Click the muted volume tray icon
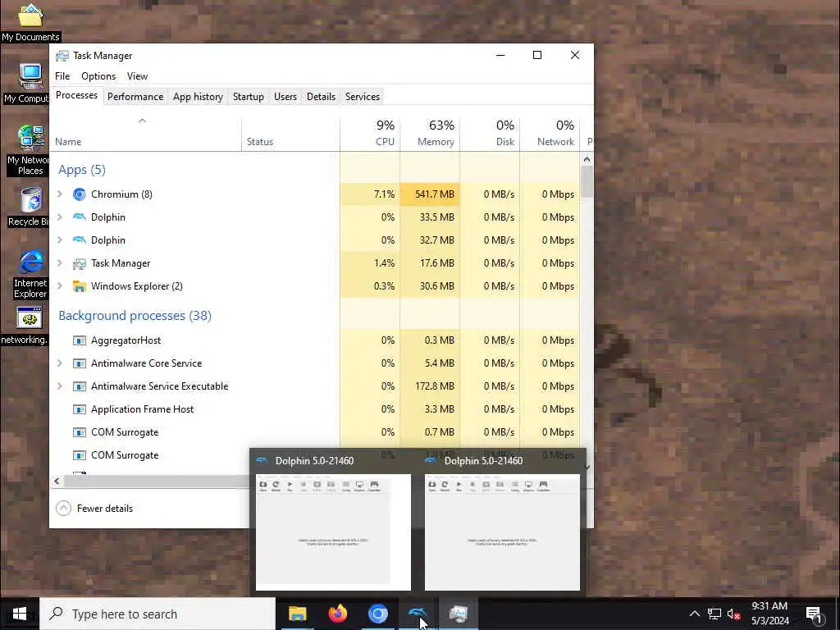Screen dimensions: 840x630 (734, 614)
